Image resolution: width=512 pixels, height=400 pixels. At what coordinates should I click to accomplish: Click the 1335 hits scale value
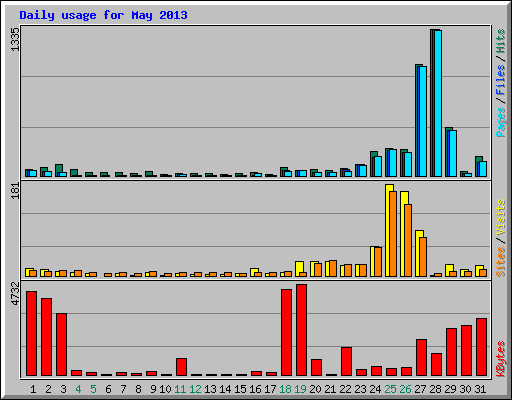(15, 40)
